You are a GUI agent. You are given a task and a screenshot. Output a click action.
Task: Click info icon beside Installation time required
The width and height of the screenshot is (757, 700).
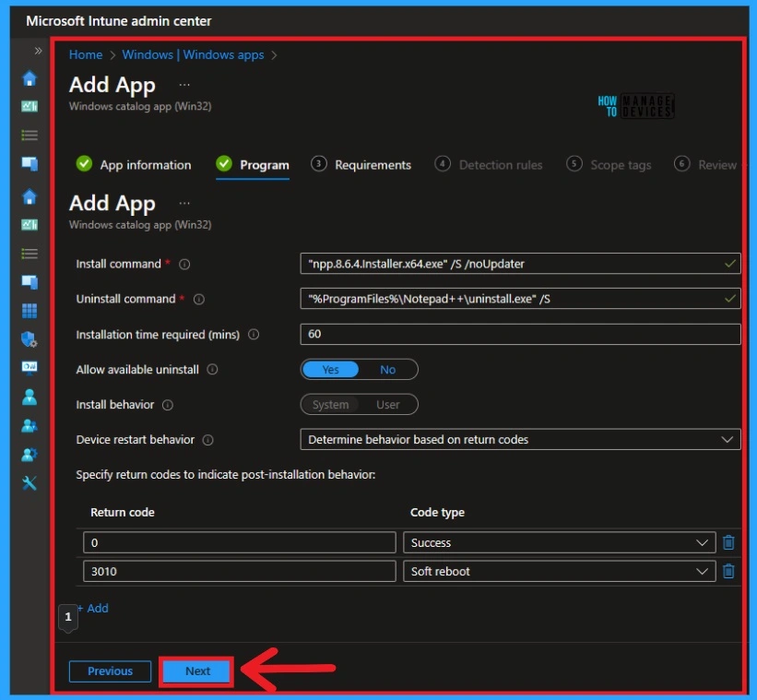pos(254,335)
